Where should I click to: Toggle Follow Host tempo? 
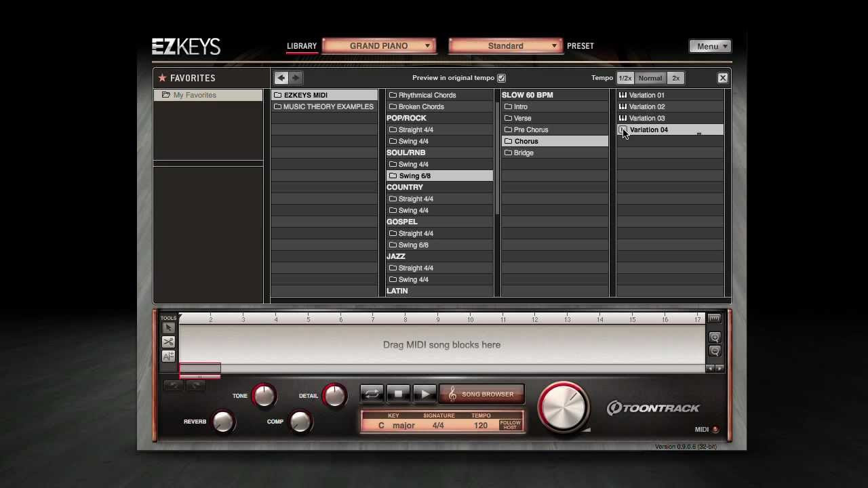pyautogui.click(x=510, y=425)
